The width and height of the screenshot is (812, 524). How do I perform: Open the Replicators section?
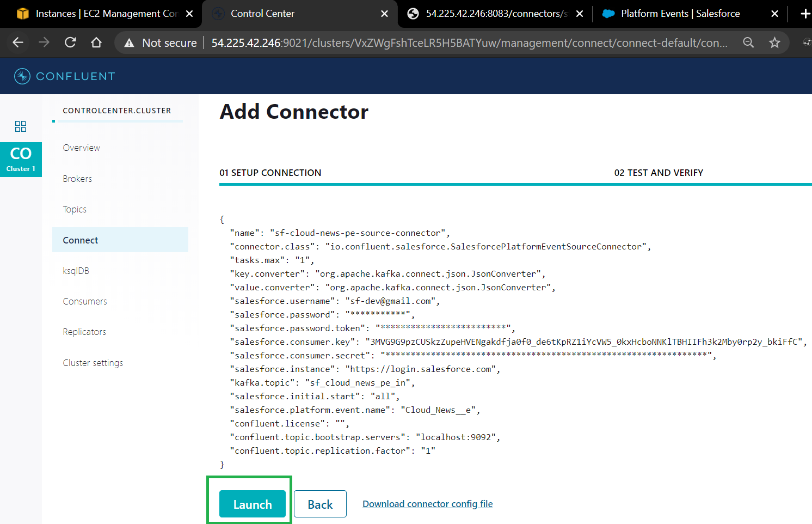click(84, 332)
